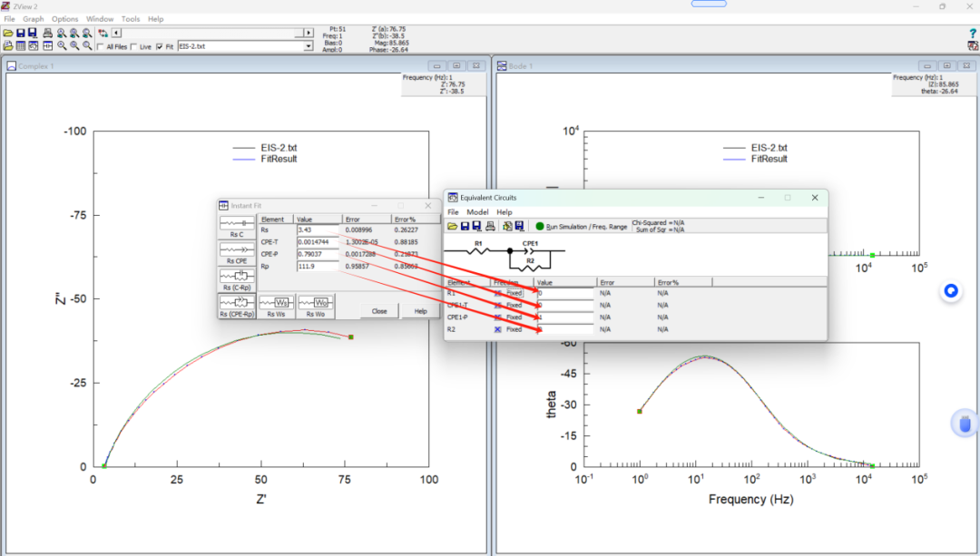
Task: Select the Rs Ws Warburg circuit model
Action: [276, 306]
